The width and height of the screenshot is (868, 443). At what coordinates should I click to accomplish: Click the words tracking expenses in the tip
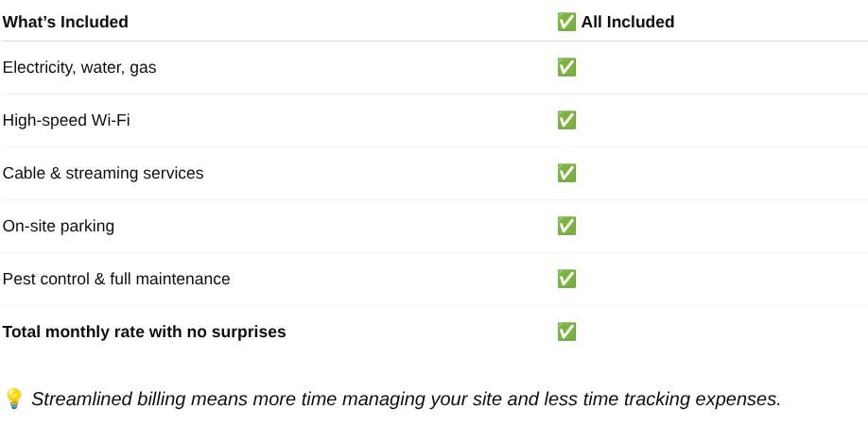(x=702, y=399)
